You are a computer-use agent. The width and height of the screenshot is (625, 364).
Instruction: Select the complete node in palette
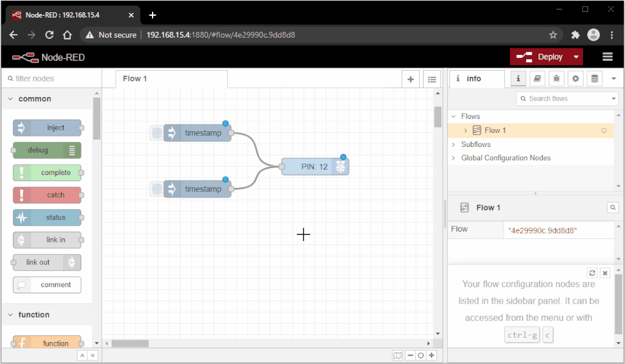pyautogui.click(x=47, y=173)
